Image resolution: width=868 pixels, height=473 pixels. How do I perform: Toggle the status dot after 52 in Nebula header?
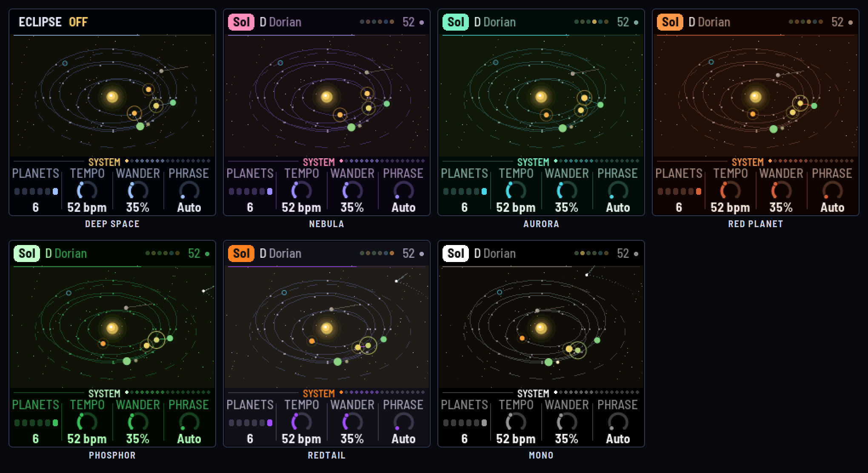tap(422, 22)
